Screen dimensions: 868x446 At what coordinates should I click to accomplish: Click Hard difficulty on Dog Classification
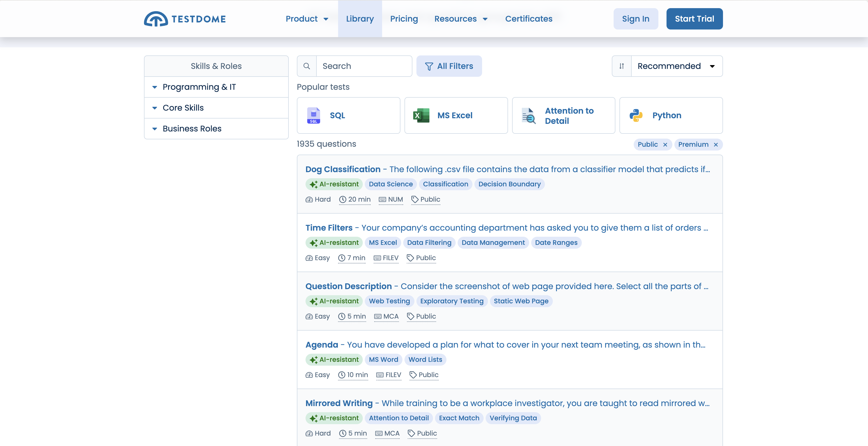tap(318, 199)
